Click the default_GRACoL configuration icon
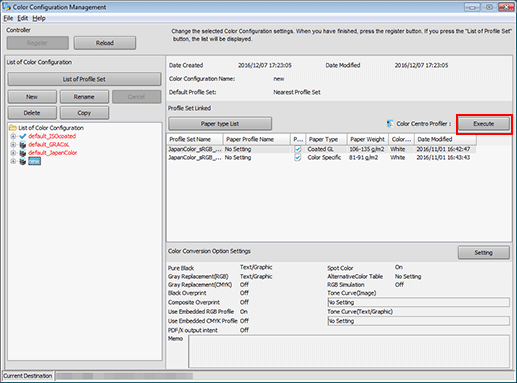 (23, 144)
